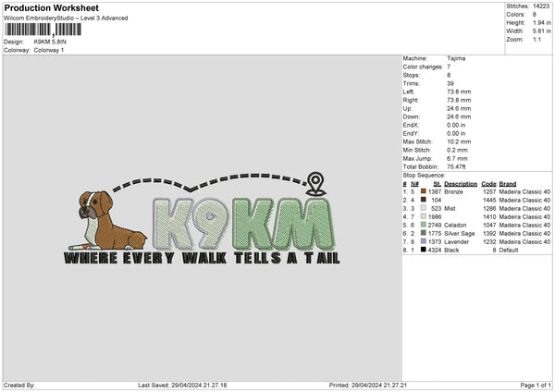The width and height of the screenshot is (555, 392).
Task: Click the 'Silver Sage' description text
Action: (460, 234)
